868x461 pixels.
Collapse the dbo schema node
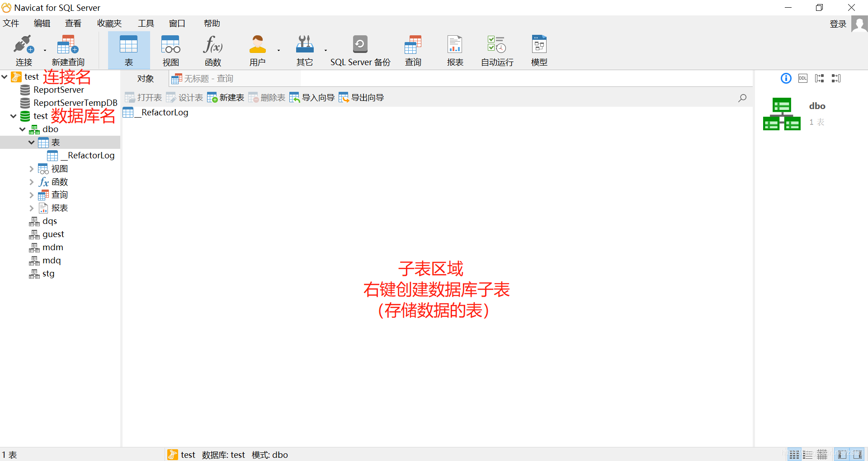click(22, 129)
